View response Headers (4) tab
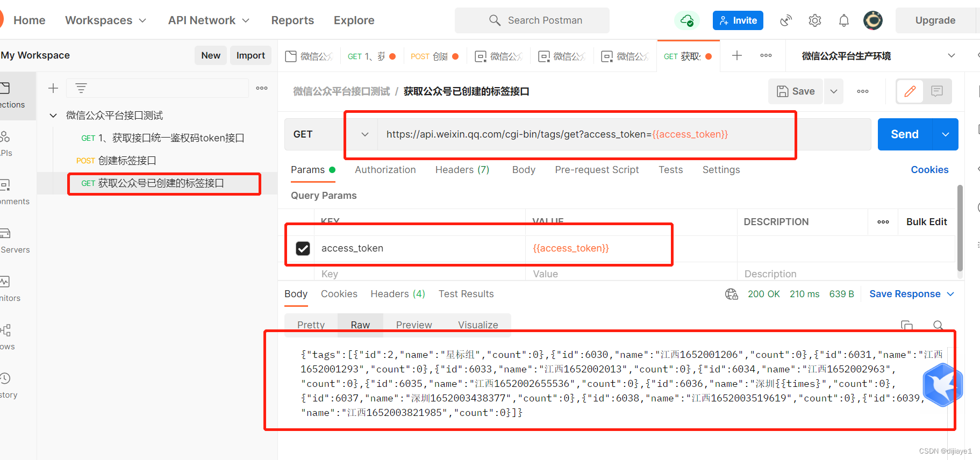The width and height of the screenshot is (980, 460). (398, 294)
